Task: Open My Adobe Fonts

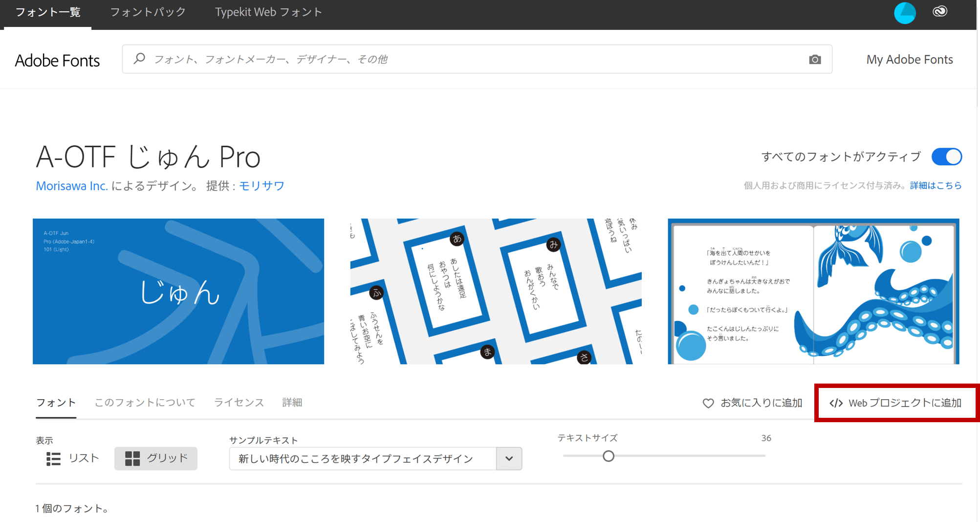Action: (x=910, y=59)
